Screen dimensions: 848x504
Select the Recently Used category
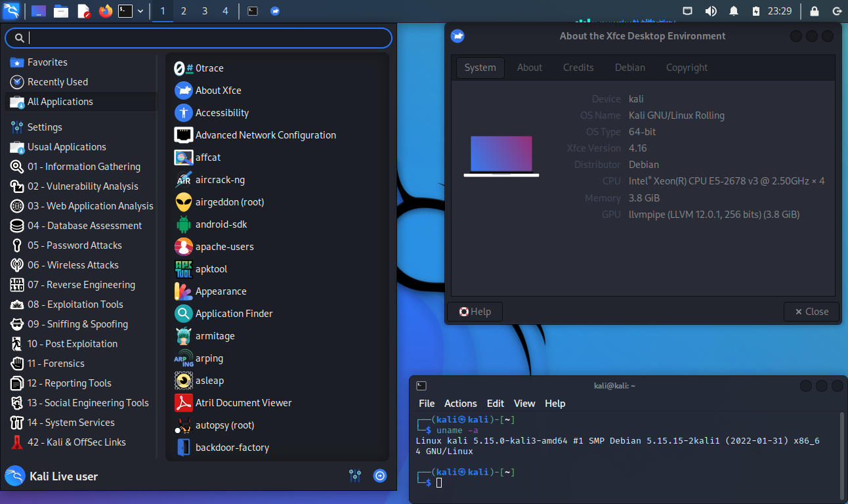(x=81, y=82)
